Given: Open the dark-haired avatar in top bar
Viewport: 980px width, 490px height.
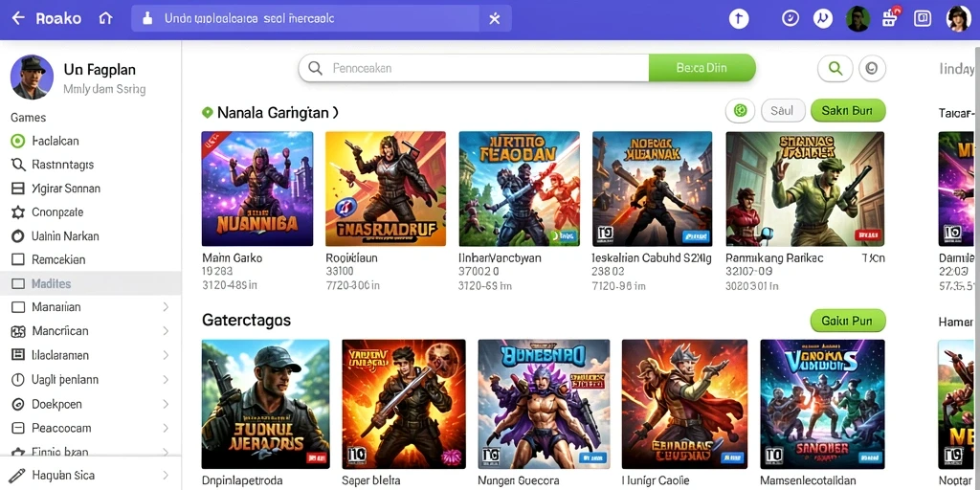Looking at the screenshot, I should 857,19.
